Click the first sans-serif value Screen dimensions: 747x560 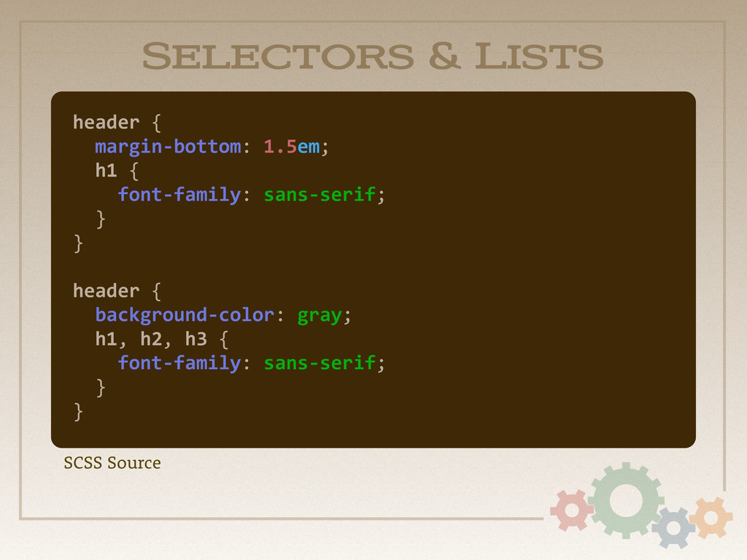click(320, 195)
